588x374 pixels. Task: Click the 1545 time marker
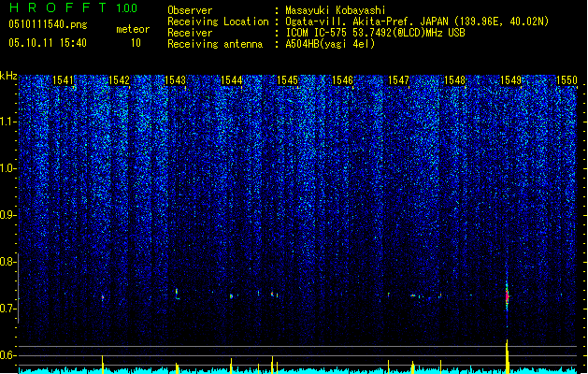point(287,80)
